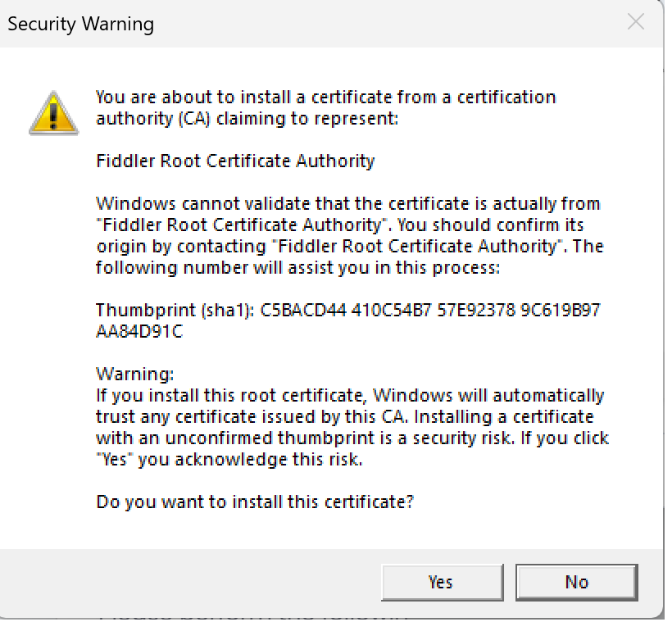Click the 'Do you want to install this certificate?' question
This screenshot has width=672, height=622.
coord(255,502)
